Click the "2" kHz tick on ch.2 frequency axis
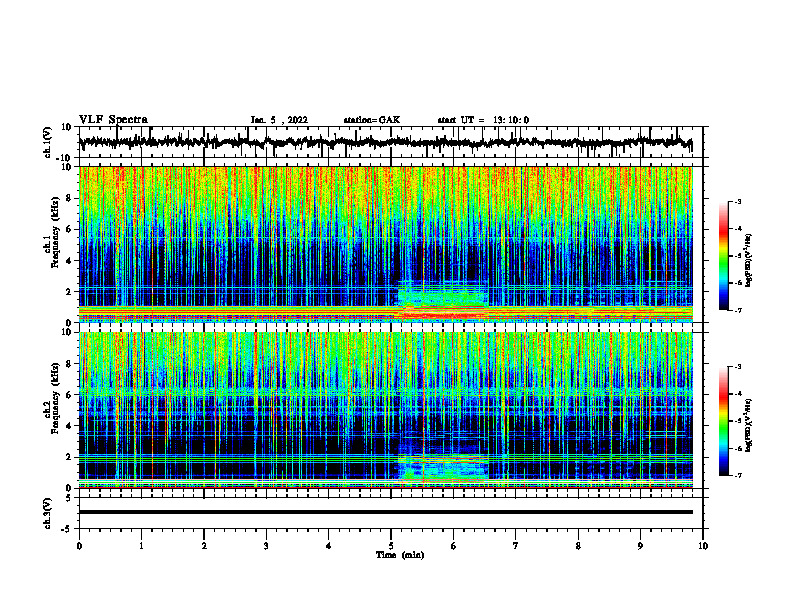Image resolution: width=792 pixels, height=612 pixels. click(70, 457)
